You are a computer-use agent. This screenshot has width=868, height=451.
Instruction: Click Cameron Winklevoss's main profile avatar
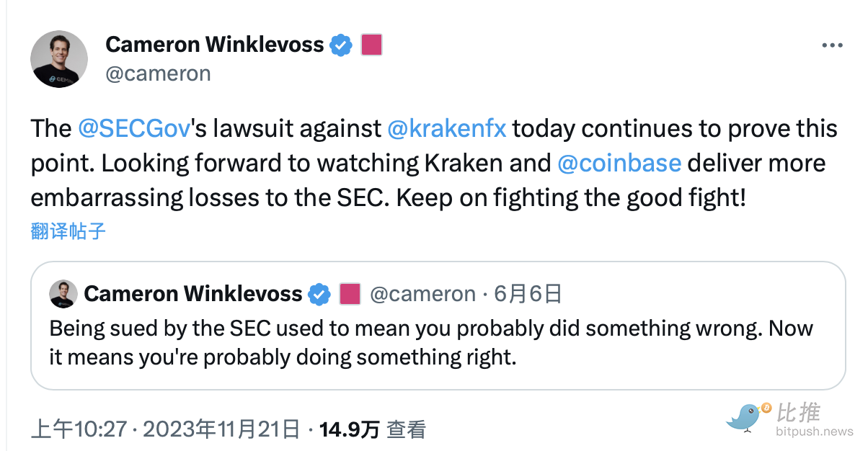click(59, 59)
